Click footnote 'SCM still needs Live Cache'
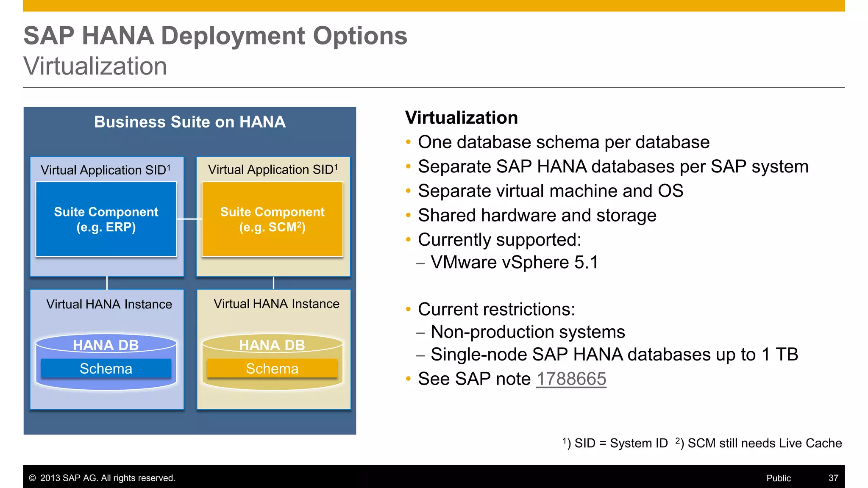Viewport: 868px width, 488px height. [x=765, y=443]
